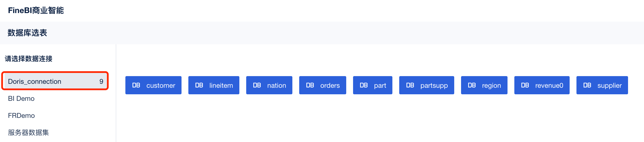Image resolution: width=644 pixels, height=142 pixels.
Task: Click the table count 9 badge
Action: click(101, 82)
